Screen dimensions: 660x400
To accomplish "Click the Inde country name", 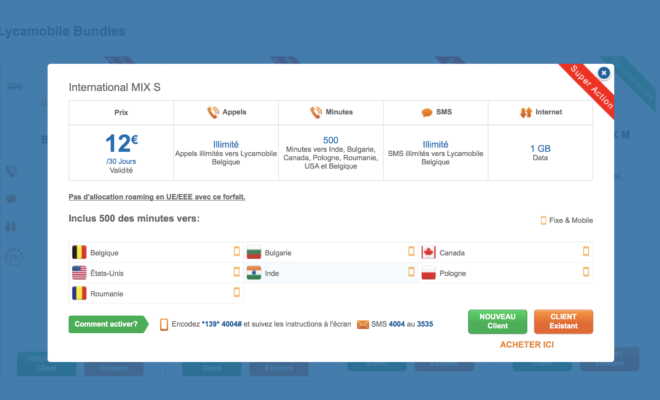I will tap(271, 274).
